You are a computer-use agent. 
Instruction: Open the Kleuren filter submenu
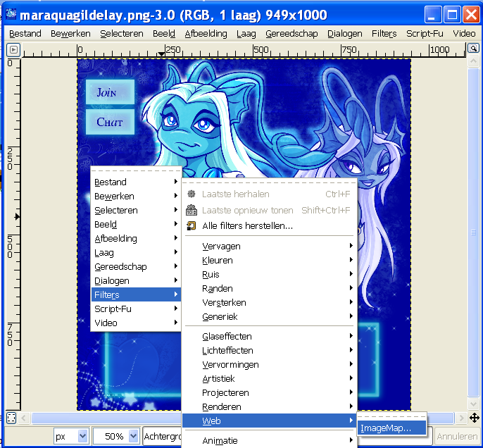(x=269, y=261)
